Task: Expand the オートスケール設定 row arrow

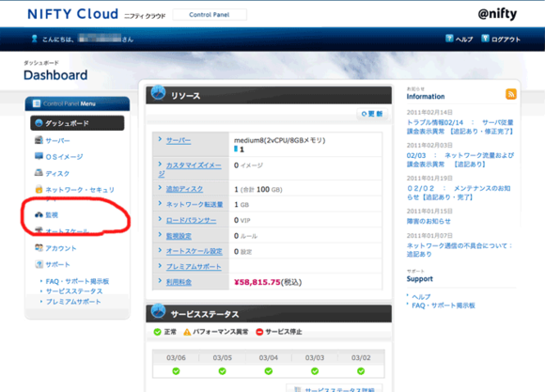Action: click(x=160, y=250)
